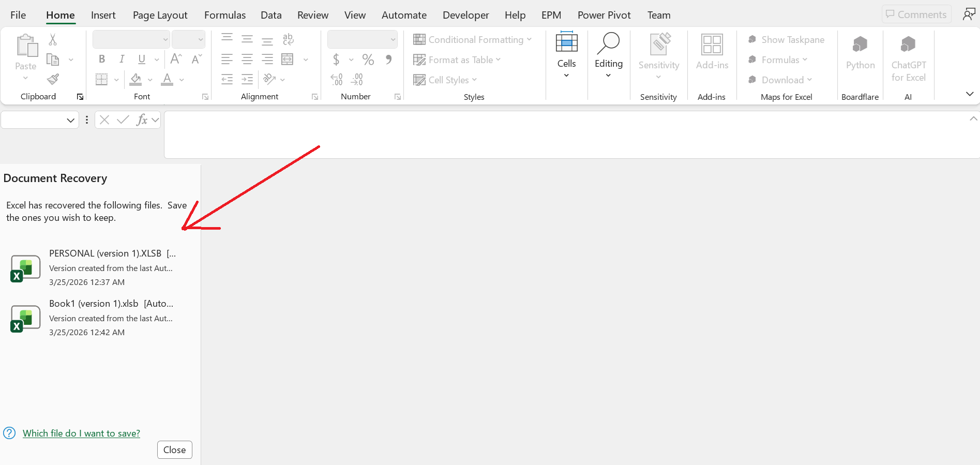Toggle Align Right for the cell
The height and width of the screenshot is (465, 980).
pos(267,59)
